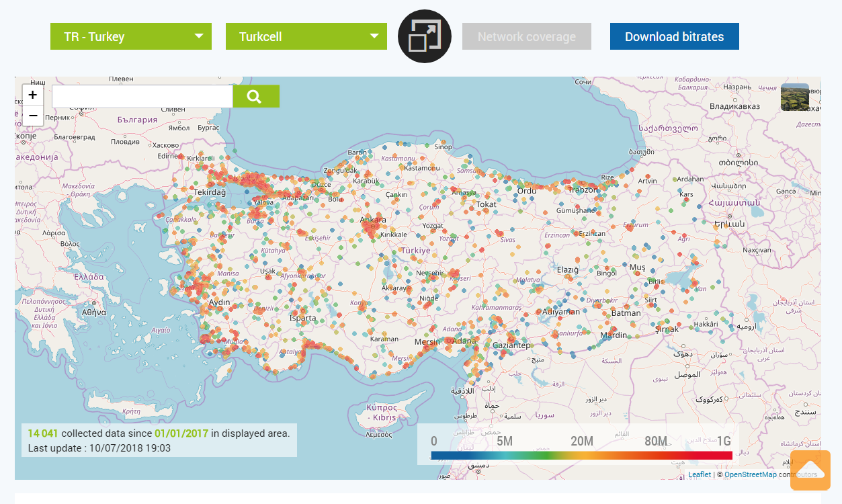Click the Yozgat city label on map
842x504 pixels.
(433, 226)
